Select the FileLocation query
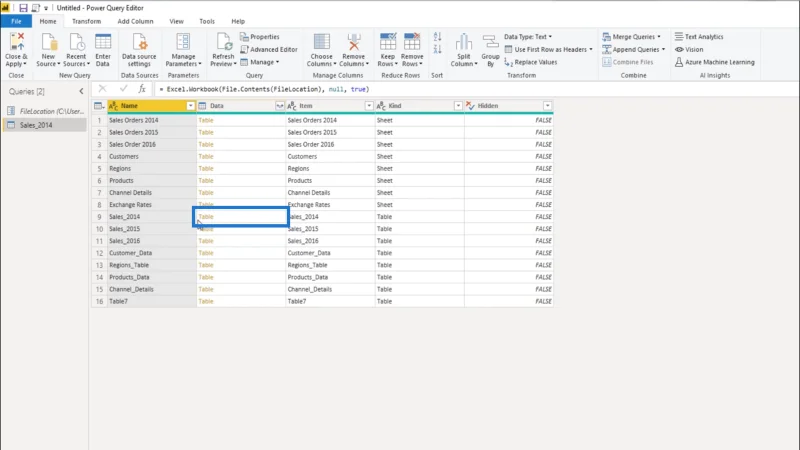Viewport: 800px width, 450px height. click(45, 111)
